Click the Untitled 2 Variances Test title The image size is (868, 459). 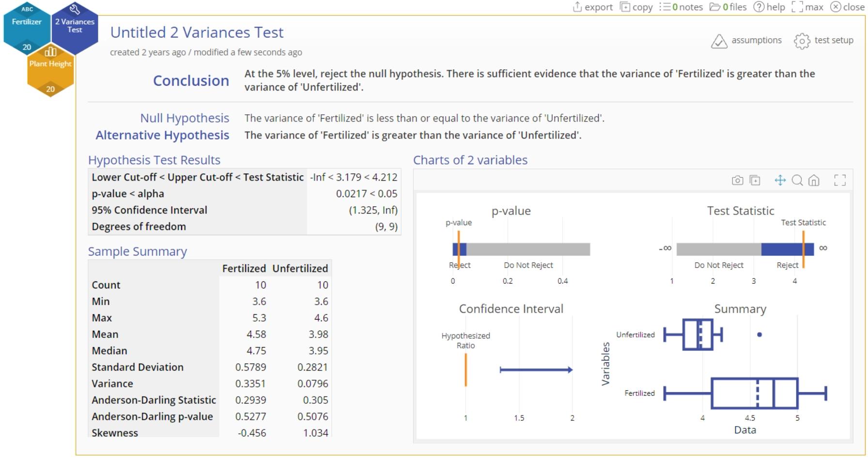tap(197, 32)
